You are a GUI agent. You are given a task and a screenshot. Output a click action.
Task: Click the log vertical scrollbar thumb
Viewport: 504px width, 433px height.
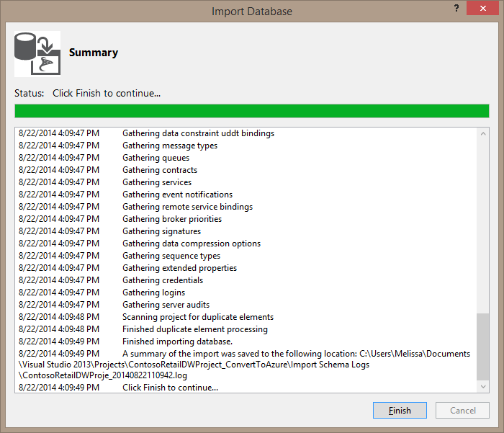pyautogui.click(x=483, y=347)
